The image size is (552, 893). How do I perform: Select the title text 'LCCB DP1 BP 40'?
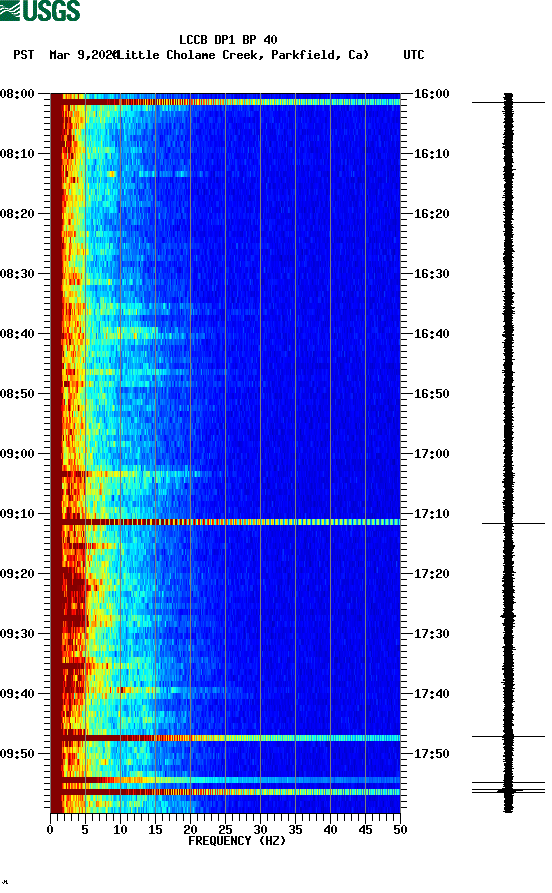(228, 40)
